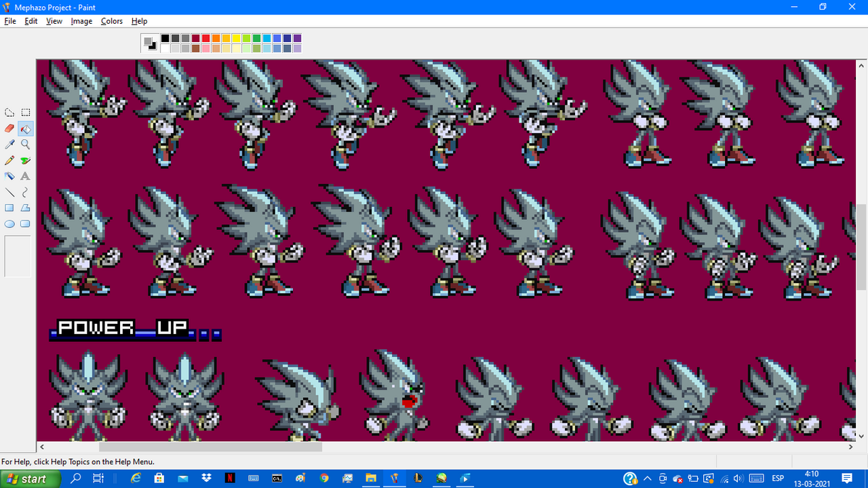Screen dimensions: 868x488
Task: Launch Internet Explorer from the taskbar
Action: click(x=136, y=478)
